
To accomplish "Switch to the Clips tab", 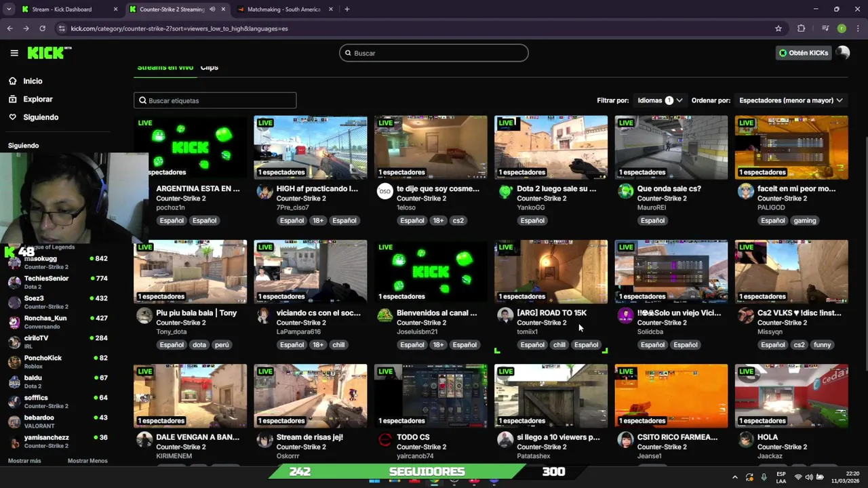I will point(210,68).
